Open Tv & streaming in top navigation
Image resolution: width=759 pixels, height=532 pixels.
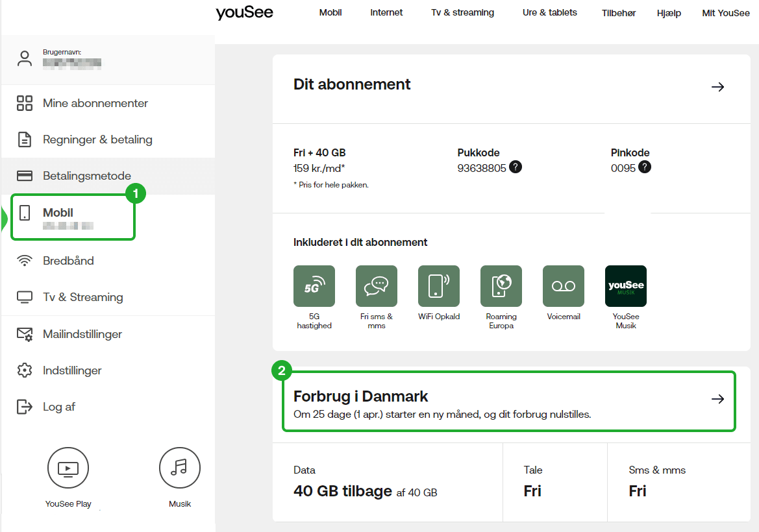coord(462,13)
